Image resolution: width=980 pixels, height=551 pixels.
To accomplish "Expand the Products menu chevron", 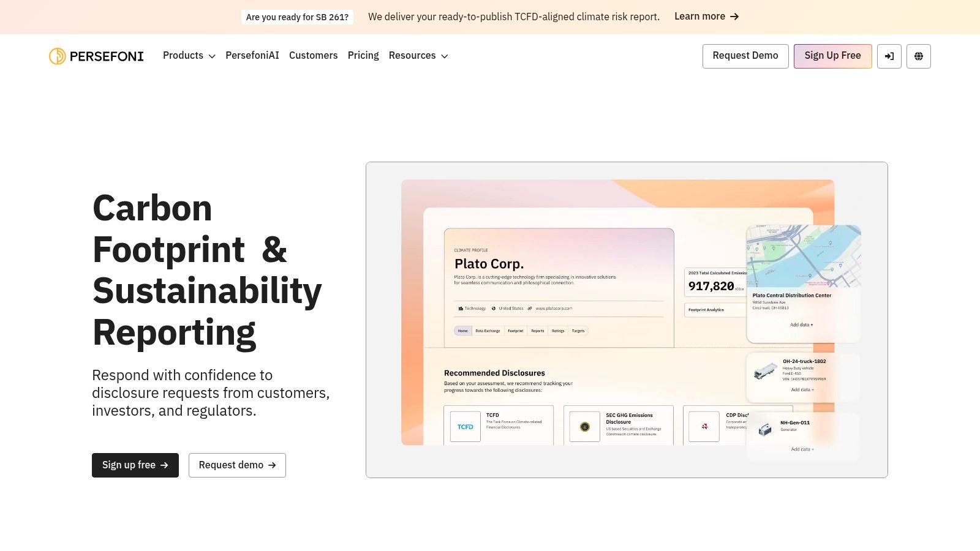I will point(212,56).
